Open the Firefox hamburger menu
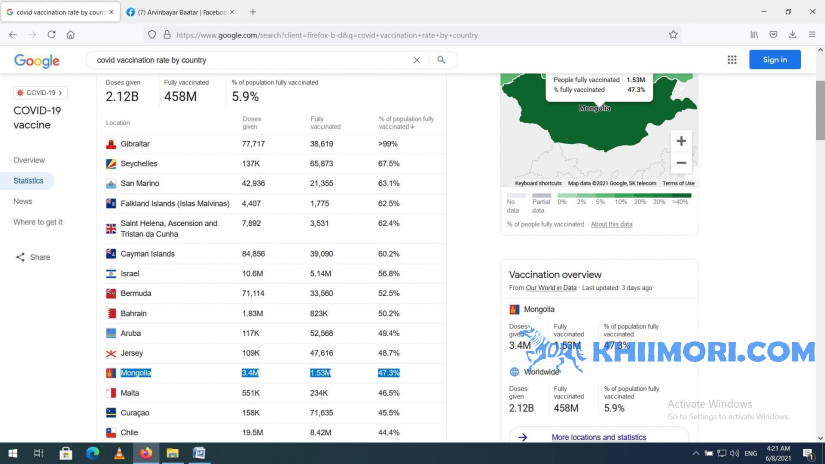 tap(812, 35)
